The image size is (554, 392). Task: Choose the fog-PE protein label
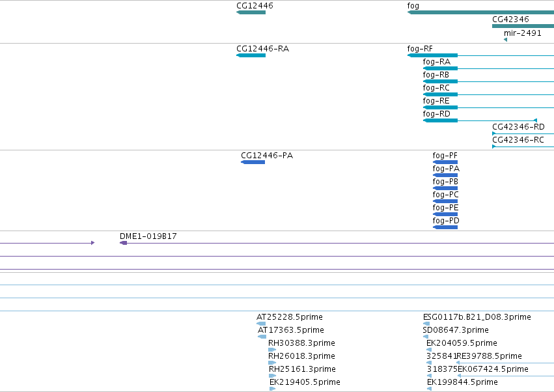pos(445,208)
